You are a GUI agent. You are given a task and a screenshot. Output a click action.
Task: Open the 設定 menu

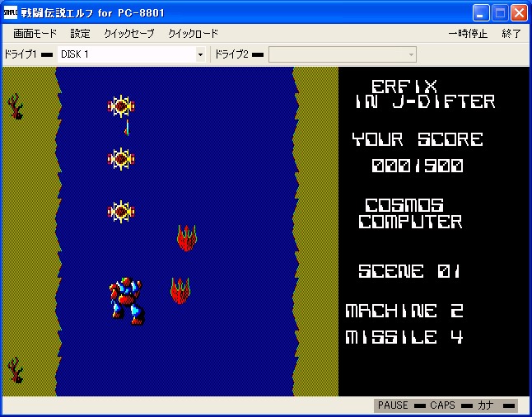coord(80,33)
